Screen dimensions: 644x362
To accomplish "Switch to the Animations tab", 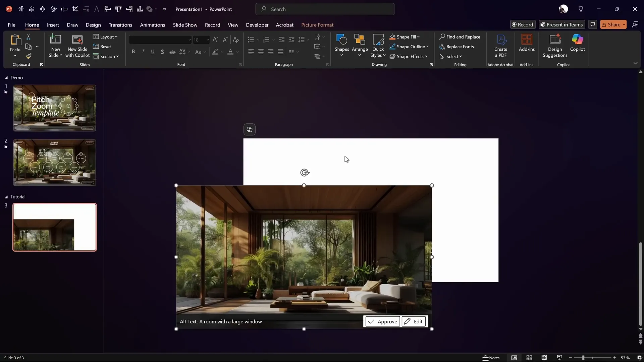I will pyautogui.click(x=153, y=25).
